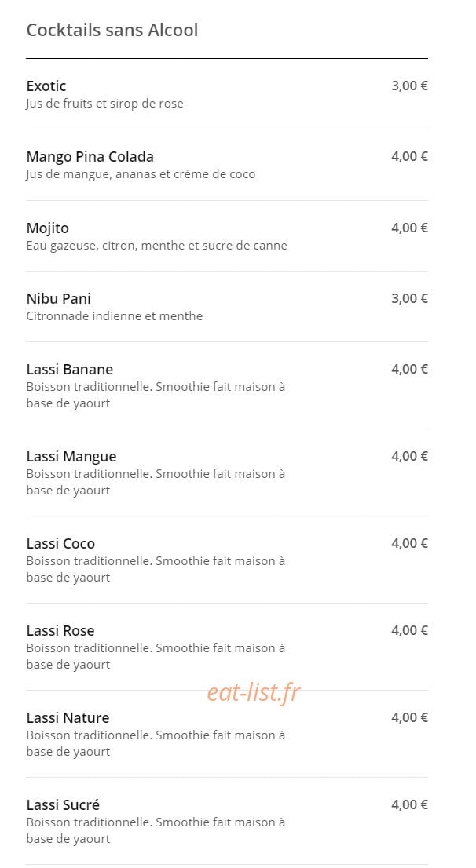Click the Mango Pina Colada price

tap(409, 157)
